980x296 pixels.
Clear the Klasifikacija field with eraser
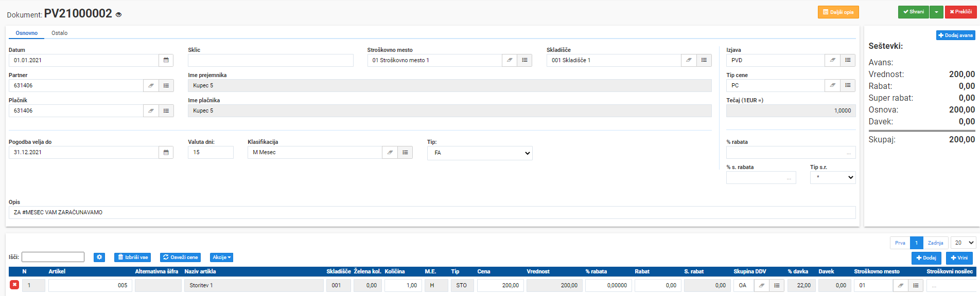(390, 152)
